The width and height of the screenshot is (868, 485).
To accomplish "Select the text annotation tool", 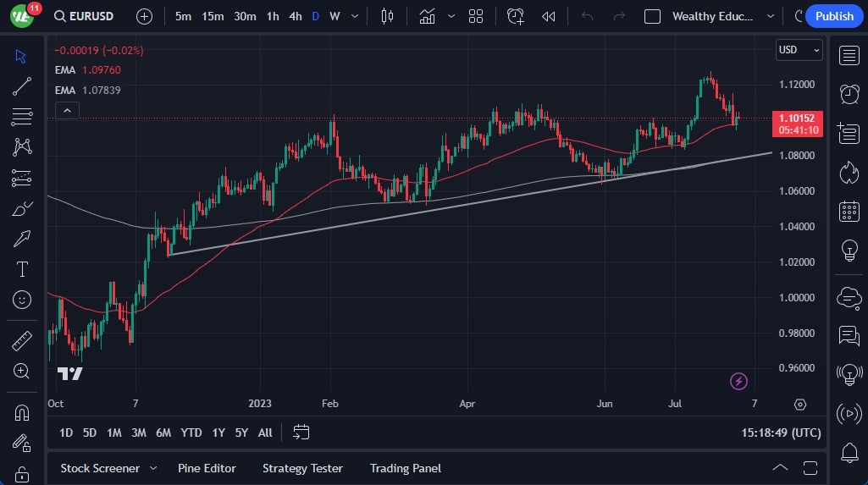I will pyautogui.click(x=22, y=269).
